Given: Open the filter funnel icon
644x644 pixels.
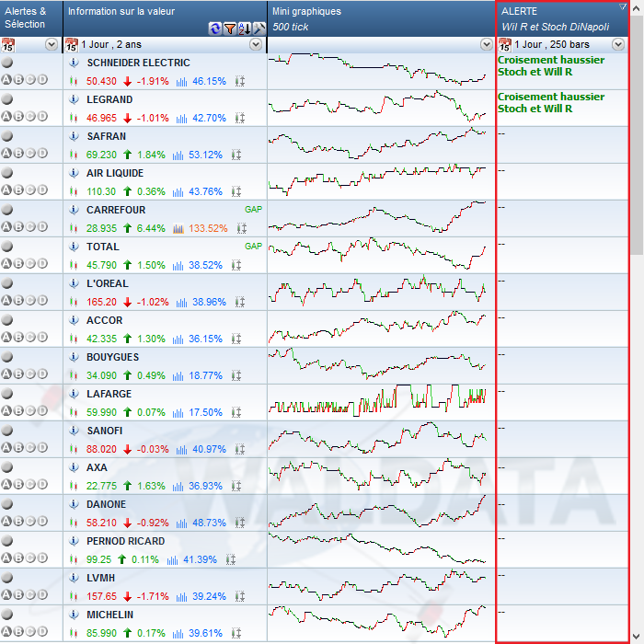Looking at the screenshot, I should click(x=230, y=29).
